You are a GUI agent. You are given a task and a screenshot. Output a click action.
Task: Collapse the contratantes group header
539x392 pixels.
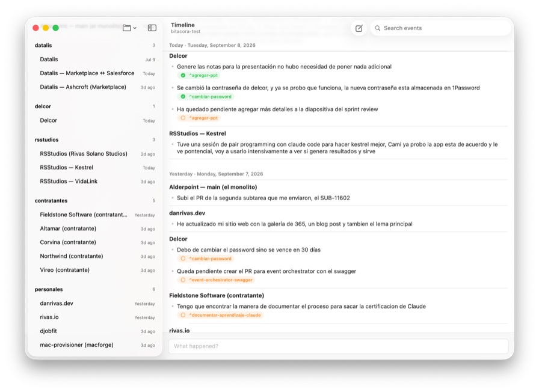51,200
